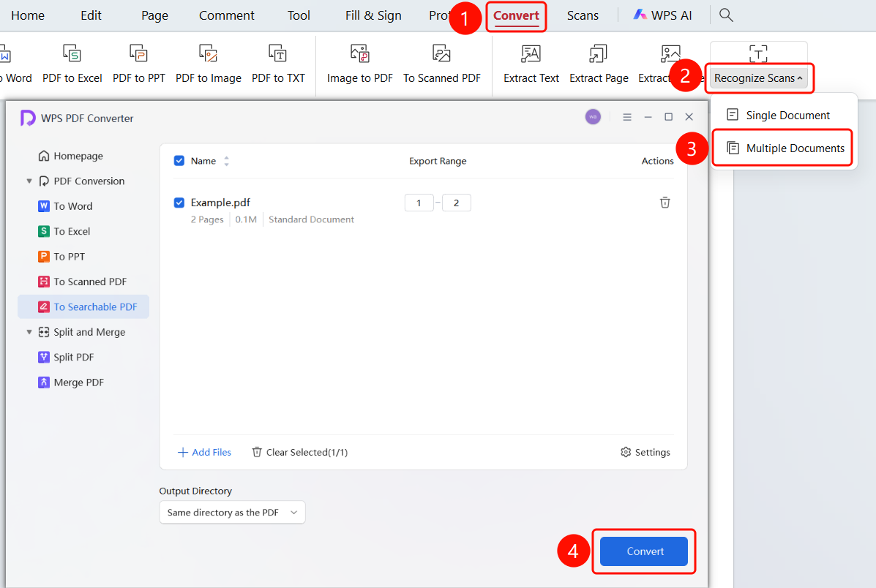The image size is (876, 588).
Task: Open WPS AI from the ribbon
Action: [x=662, y=15]
